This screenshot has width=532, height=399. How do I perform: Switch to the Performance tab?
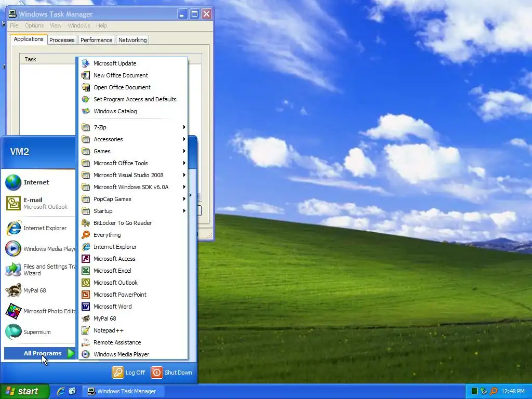(96, 40)
